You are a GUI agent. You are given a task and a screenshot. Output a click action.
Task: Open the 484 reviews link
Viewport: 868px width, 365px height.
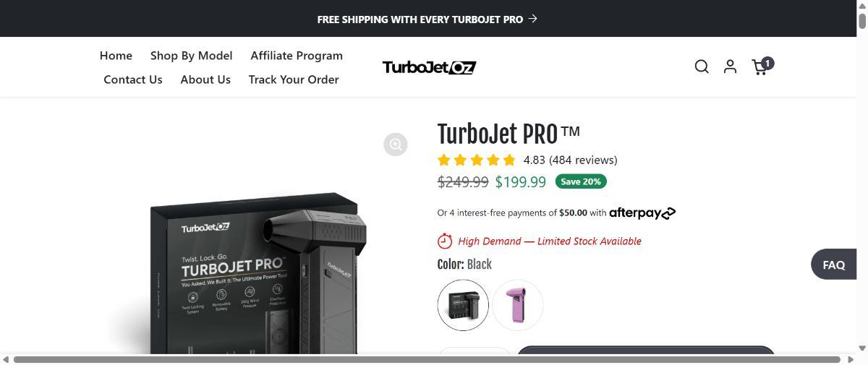(583, 160)
